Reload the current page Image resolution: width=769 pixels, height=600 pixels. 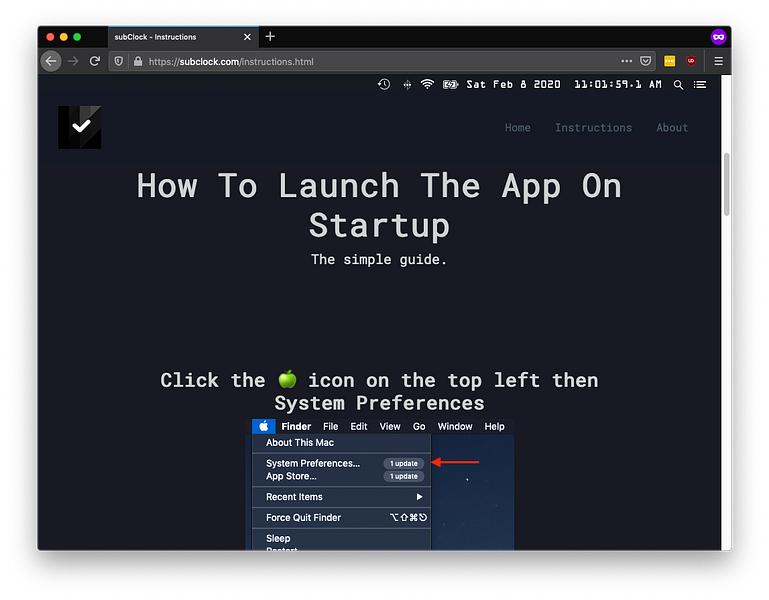pyautogui.click(x=95, y=61)
